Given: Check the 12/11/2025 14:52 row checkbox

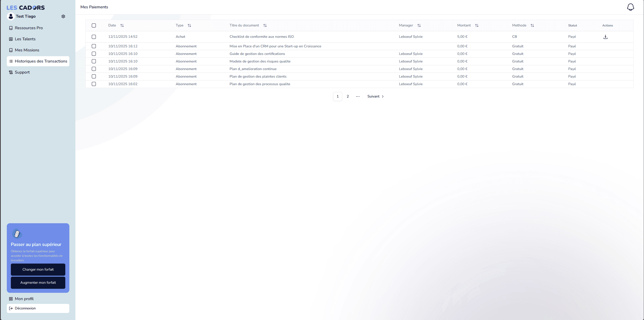Looking at the screenshot, I should (94, 37).
